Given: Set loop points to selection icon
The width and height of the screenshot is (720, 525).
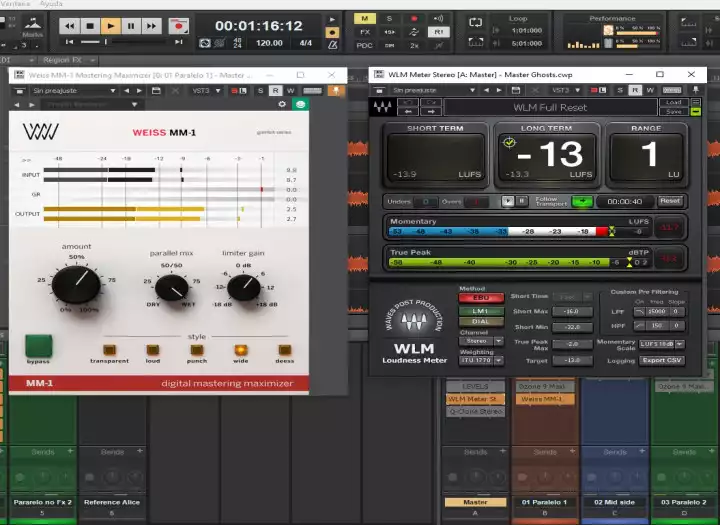Looking at the screenshot, I should (476, 42).
